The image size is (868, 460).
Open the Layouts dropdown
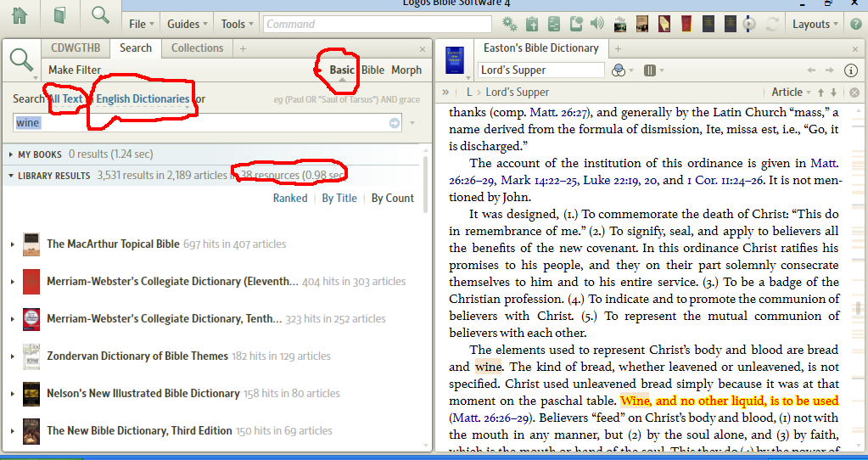click(x=815, y=25)
